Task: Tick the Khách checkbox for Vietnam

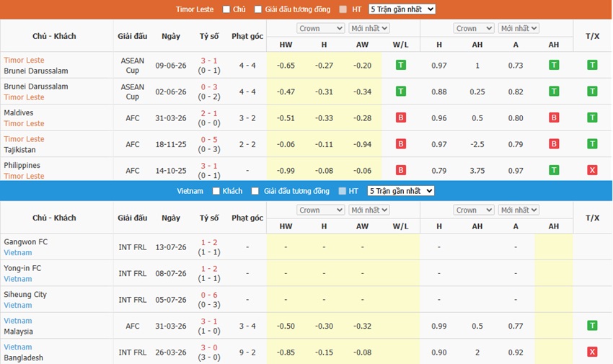Action: point(216,191)
